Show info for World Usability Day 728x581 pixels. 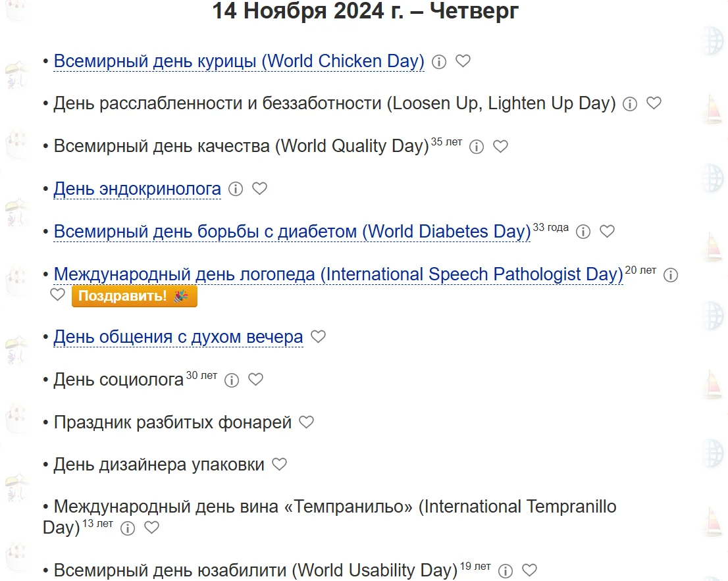click(506, 570)
